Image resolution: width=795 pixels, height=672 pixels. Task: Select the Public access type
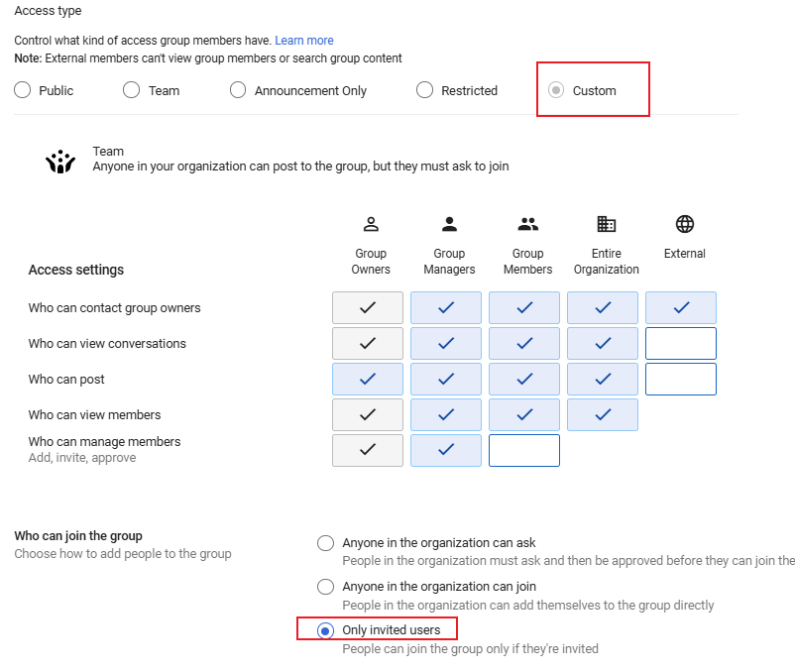pyautogui.click(x=23, y=90)
